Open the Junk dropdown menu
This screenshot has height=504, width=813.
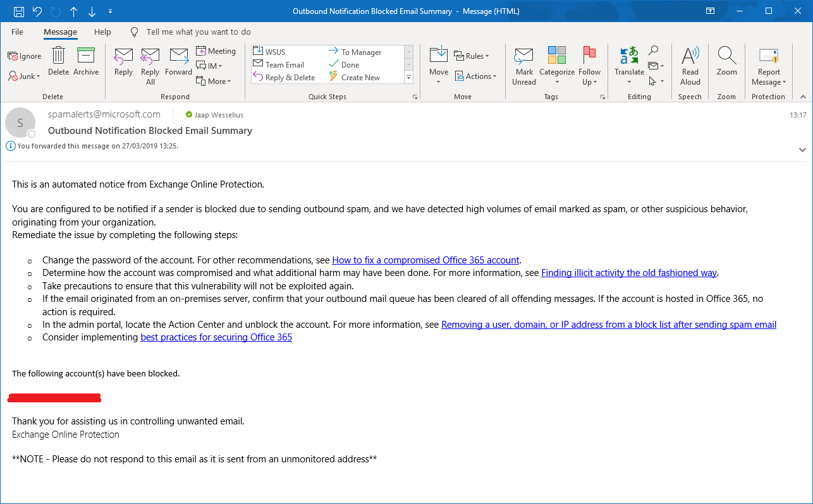[24, 76]
